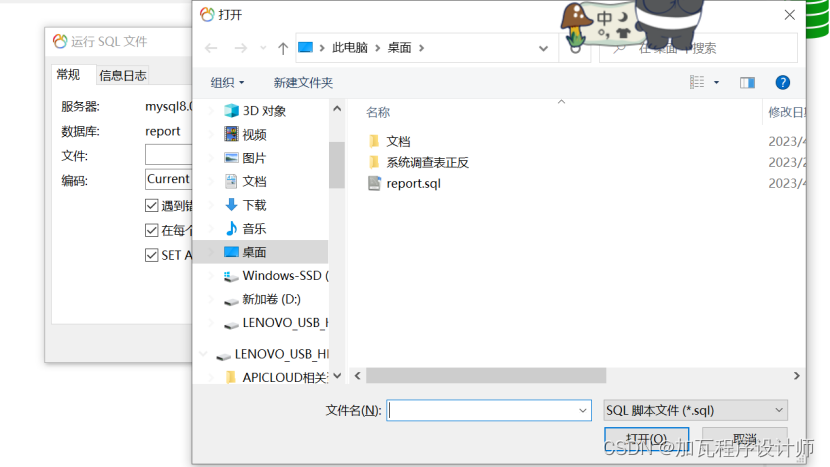Click the 打开(O) open button
Screen dimensions: 830x467
[x=646, y=439]
